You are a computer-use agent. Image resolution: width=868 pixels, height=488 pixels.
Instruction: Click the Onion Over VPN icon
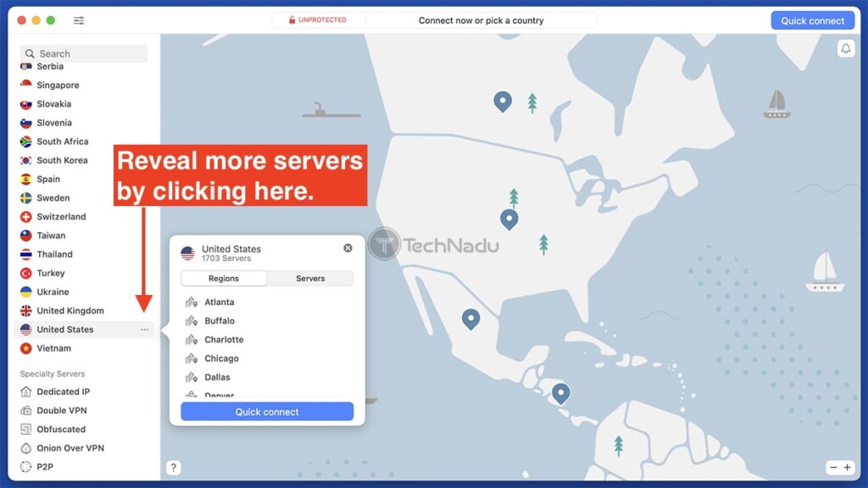(x=26, y=448)
